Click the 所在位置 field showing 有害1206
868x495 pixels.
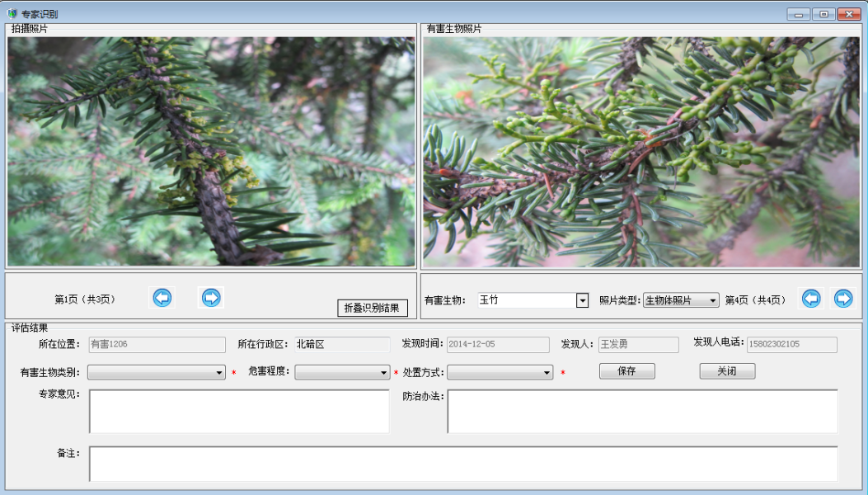coord(158,344)
